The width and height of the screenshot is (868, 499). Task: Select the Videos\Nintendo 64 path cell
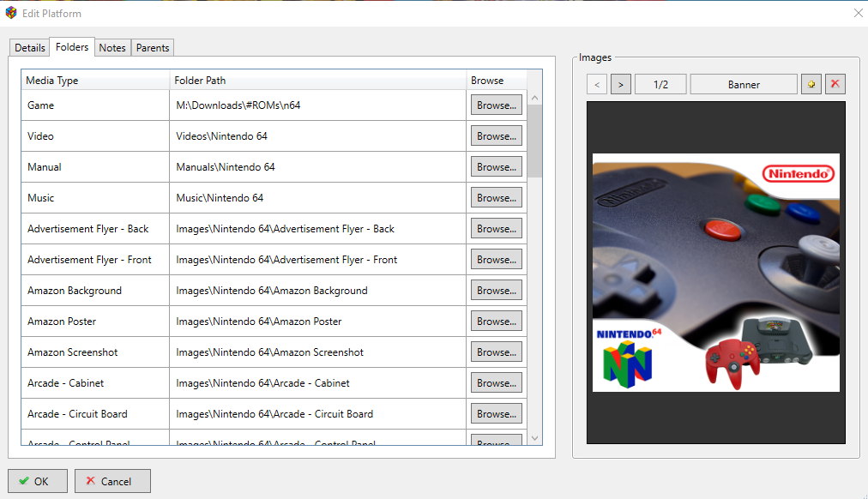click(x=317, y=136)
